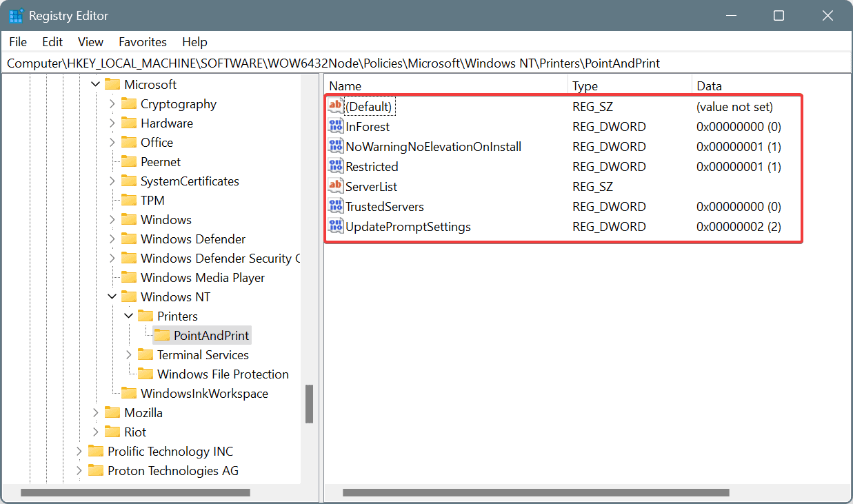The height and width of the screenshot is (504, 853).
Task: Expand the Proton Technologies AG key
Action: 79,470
